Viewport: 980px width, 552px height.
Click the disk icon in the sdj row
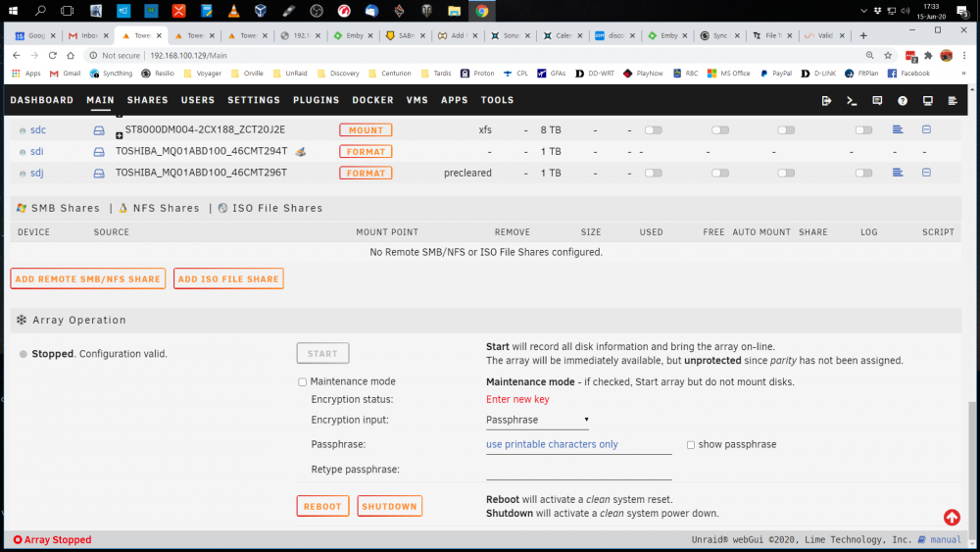99,174
